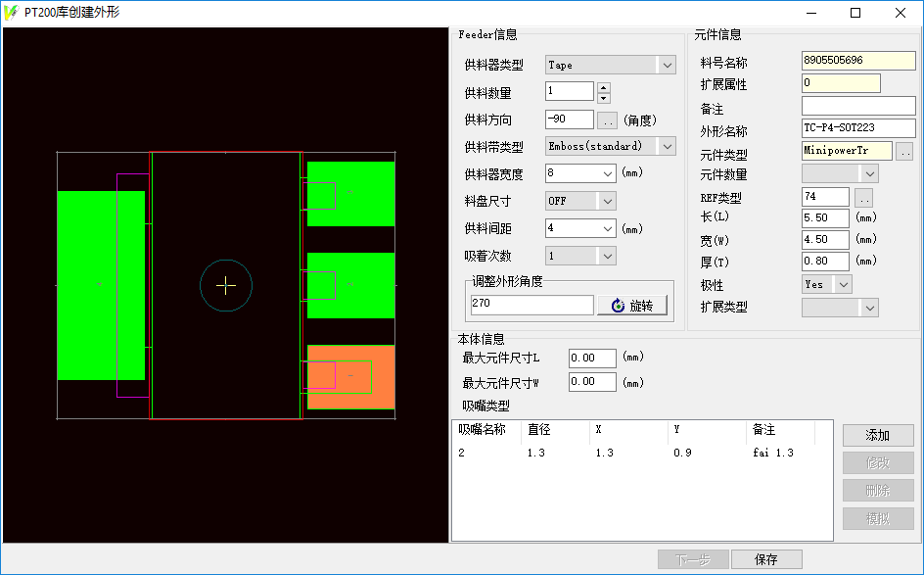Viewport: 924px width, 575px height.
Task: Click the 最大元件尺寸W field
Action: (x=592, y=382)
